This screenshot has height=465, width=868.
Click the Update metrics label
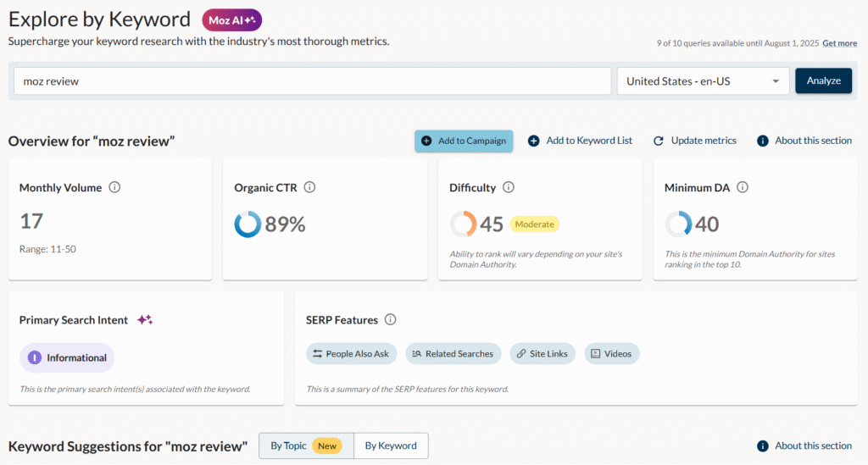pyautogui.click(x=704, y=141)
